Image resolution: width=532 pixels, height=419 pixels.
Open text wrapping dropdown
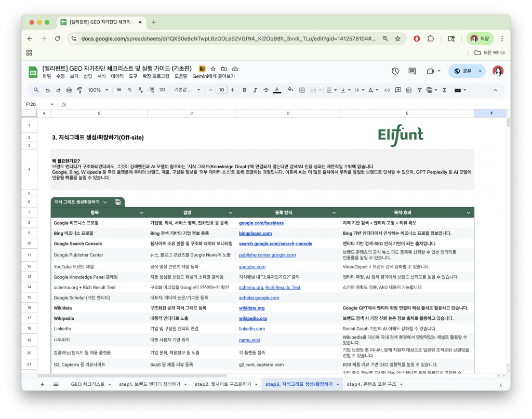[359, 90]
